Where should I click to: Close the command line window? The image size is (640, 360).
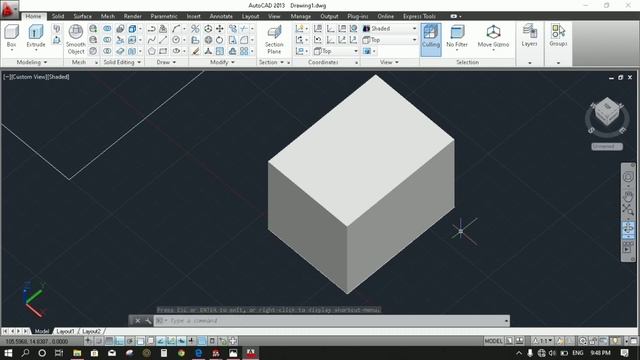tap(138, 321)
